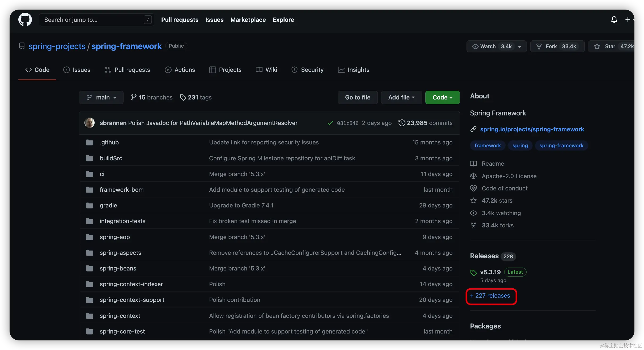Viewport: 644px width, 350px height.
Task: Expand the Add file dropdown
Action: (401, 97)
